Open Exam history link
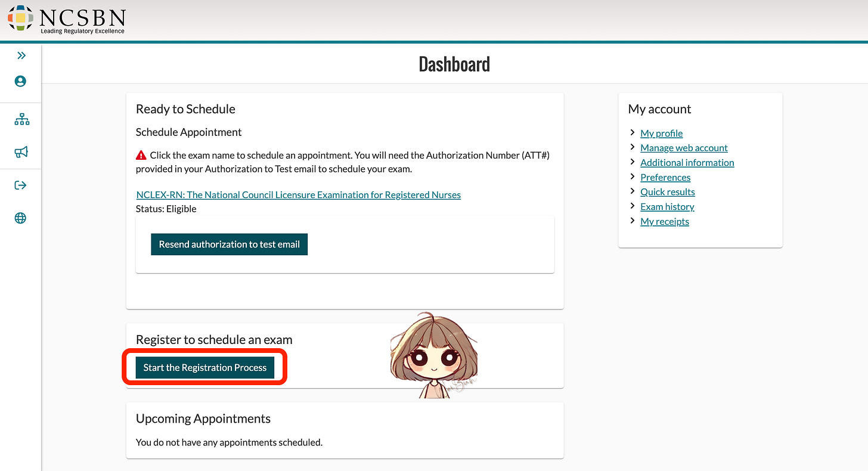Screen dimensions: 868x471 667,206
